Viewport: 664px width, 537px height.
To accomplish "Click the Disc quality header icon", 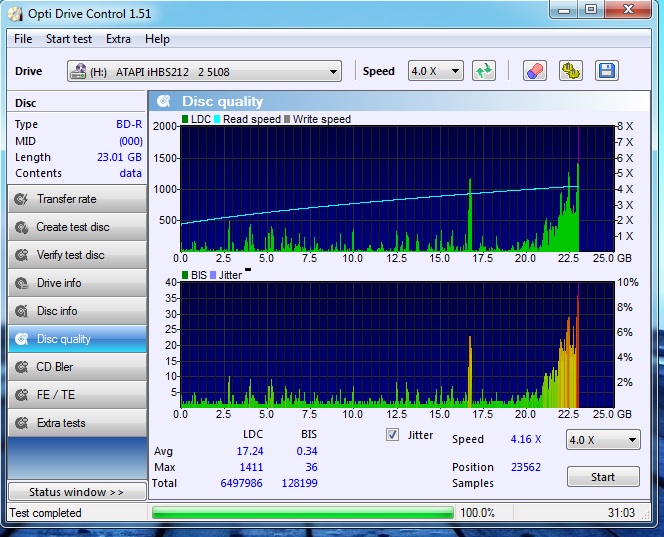I will pyautogui.click(x=163, y=101).
